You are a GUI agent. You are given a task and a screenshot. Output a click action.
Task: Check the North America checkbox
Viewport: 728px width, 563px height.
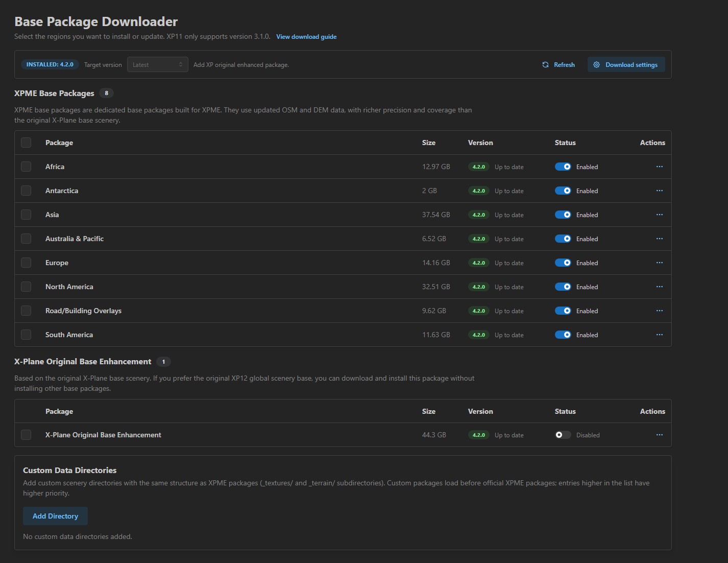[26, 287]
